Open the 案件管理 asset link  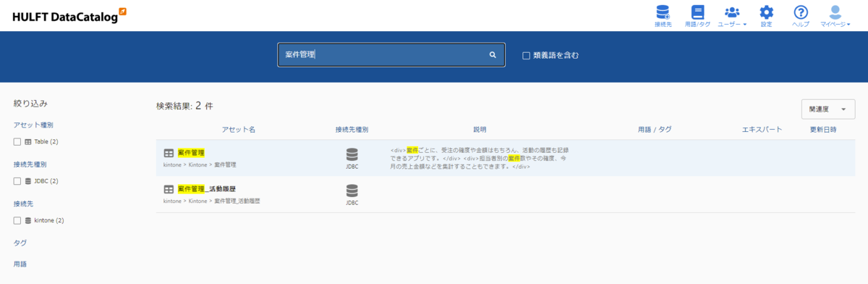tap(191, 153)
